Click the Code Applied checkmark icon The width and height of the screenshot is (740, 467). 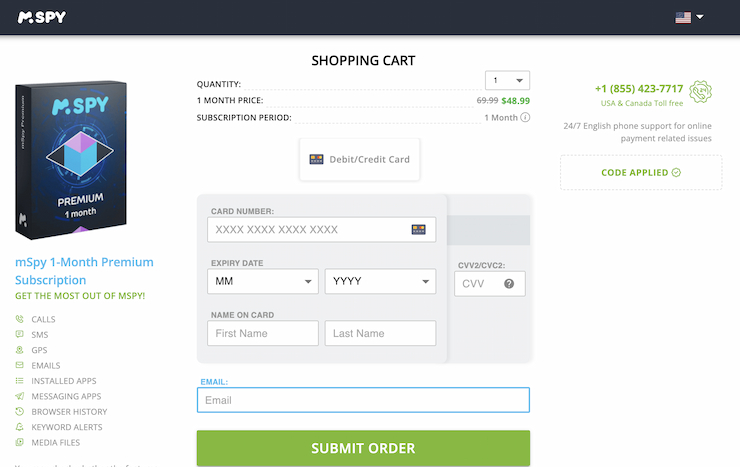tap(676, 173)
